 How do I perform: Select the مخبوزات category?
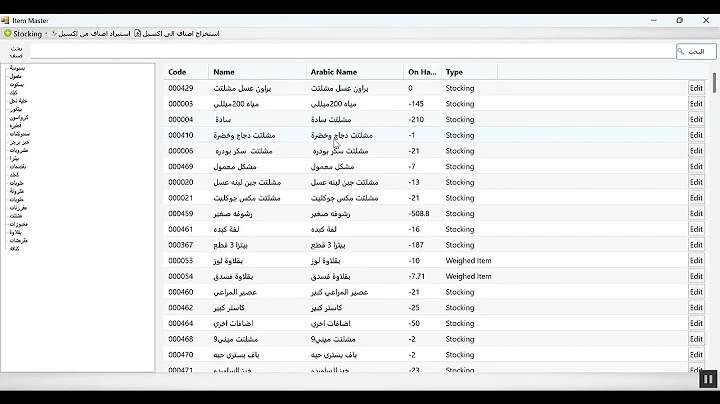(19, 224)
